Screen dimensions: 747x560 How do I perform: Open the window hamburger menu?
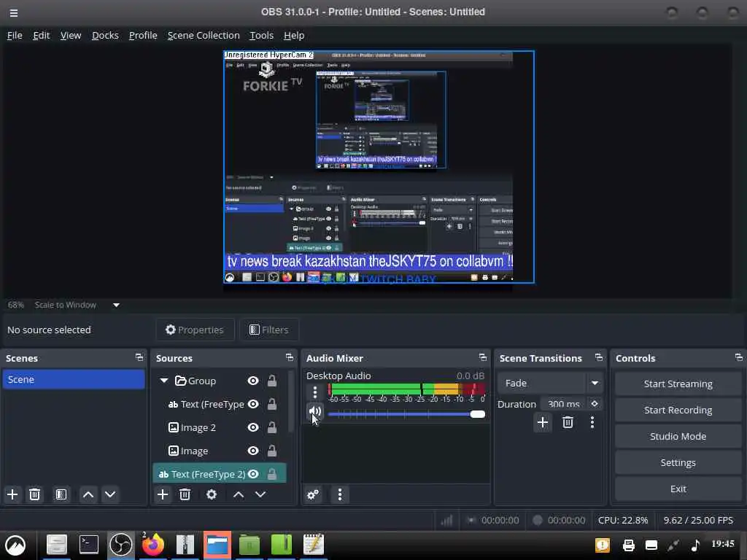[x=14, y=13]
